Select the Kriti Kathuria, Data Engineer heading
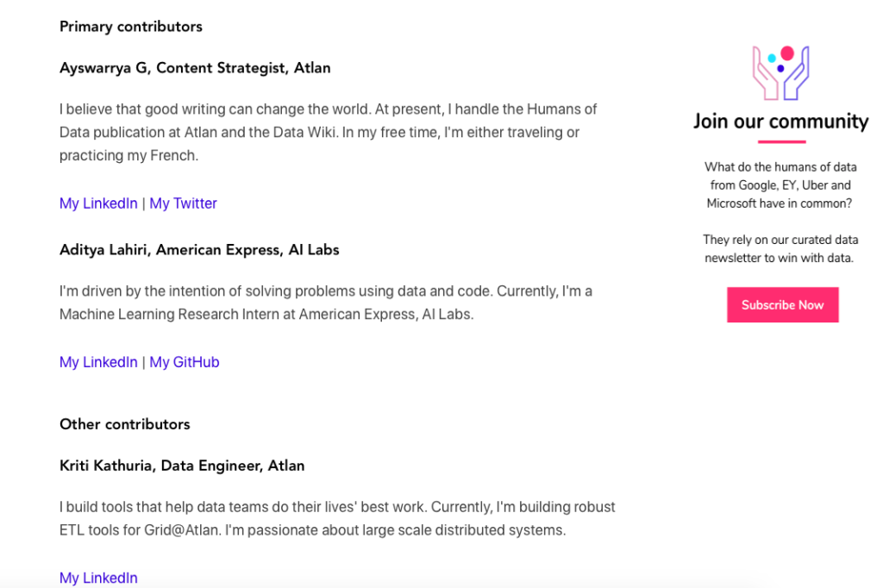 point(182,466)
